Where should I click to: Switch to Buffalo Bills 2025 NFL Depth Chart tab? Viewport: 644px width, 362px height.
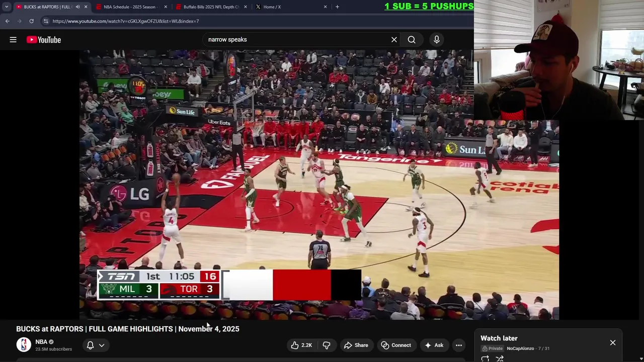click(210, 7)
